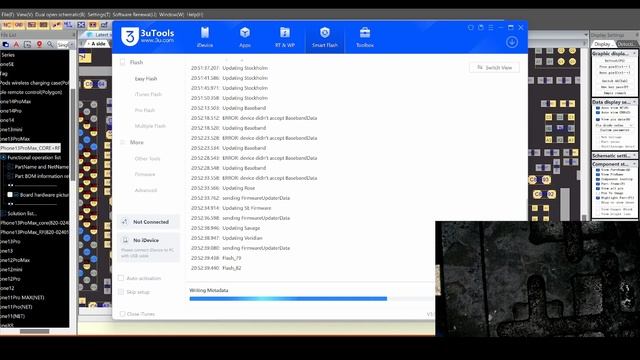Screen dimensions: 640x360
Task: Collapse the Component settings section
Action: (634, 164)
